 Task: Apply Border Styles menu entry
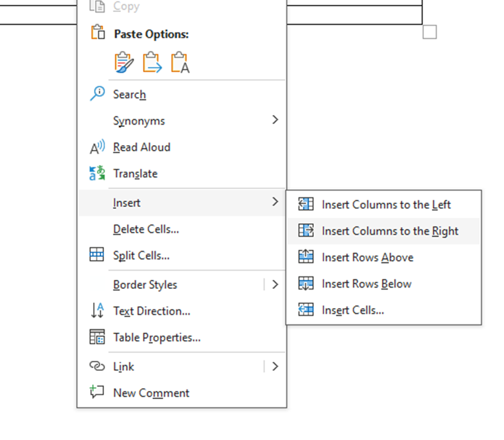[182, 285]
